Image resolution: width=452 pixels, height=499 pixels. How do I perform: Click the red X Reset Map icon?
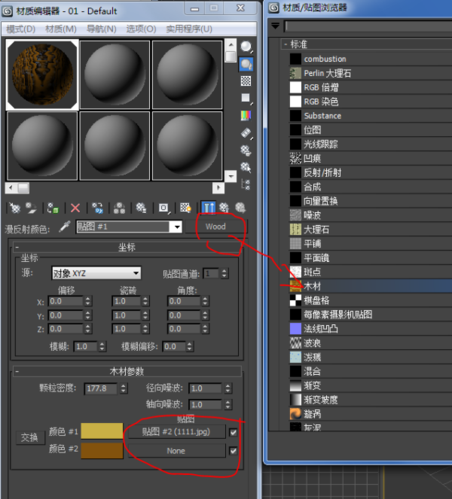(76, 208)
